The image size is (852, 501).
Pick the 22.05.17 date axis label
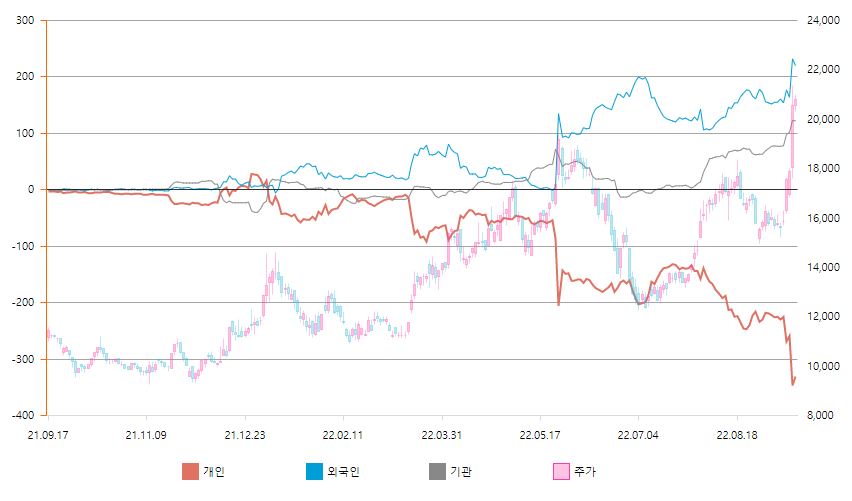[x=539, y=435]
